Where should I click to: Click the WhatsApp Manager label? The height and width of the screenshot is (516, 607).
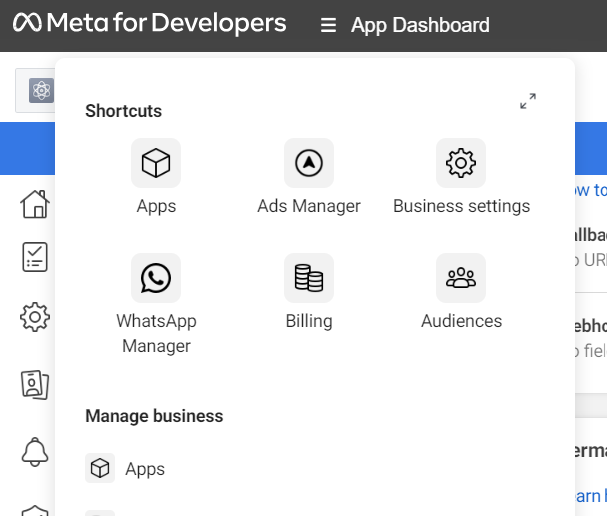156,333
